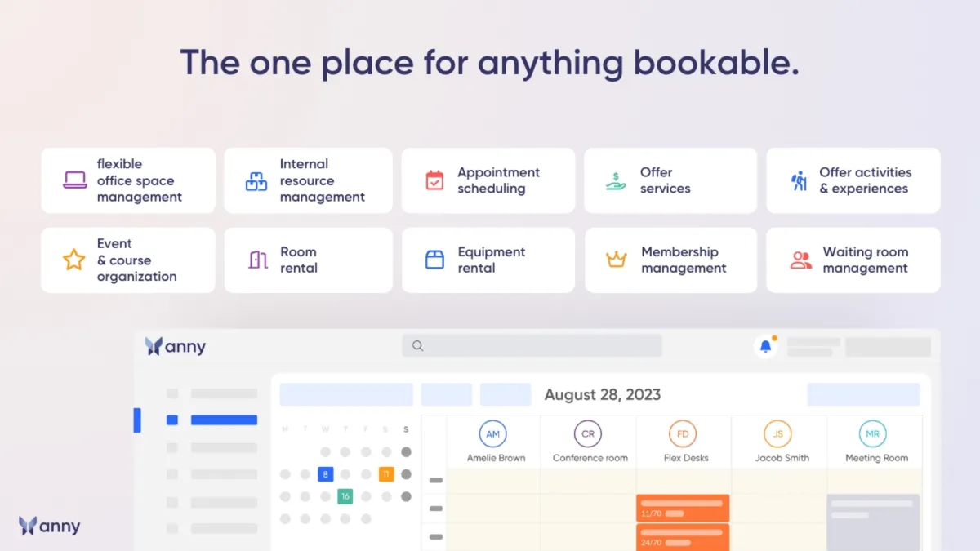Screen dimensions: 980x551
Task: Click the Flex Desks column label
Action: (x=686, y=458)
